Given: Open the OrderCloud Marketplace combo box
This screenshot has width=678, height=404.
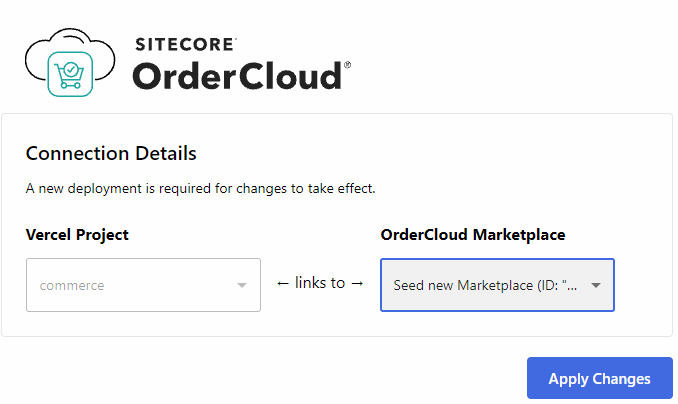Looking at the screenshot, I should pyautogui.click(x=497, y=285).
